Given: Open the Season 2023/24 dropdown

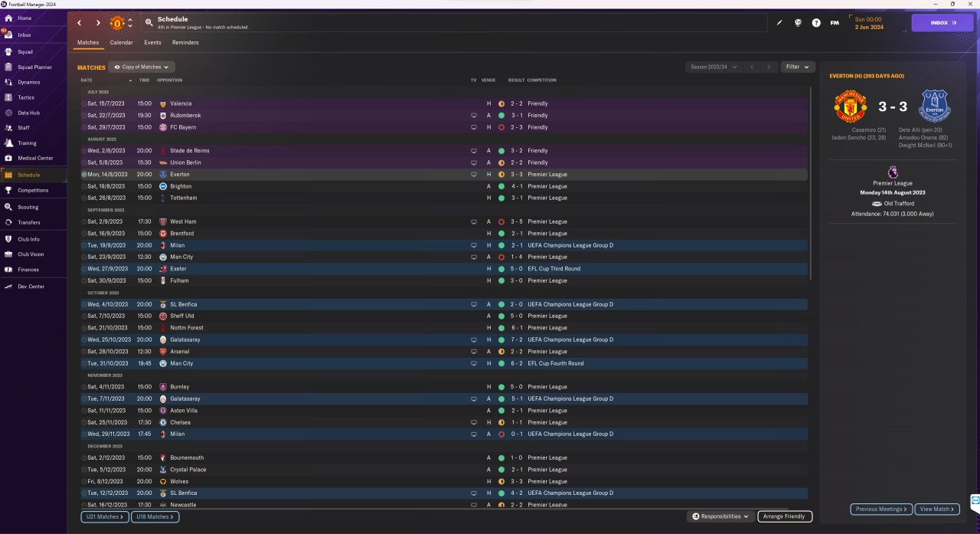Looking at the screenshot, I should (714, 67).
